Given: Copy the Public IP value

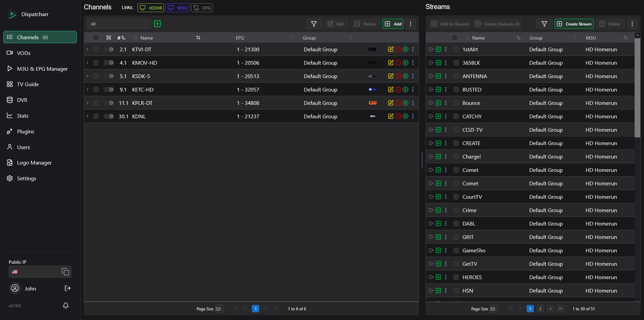Looking at the screenshot, I should pyautogui.click(x=65, y=272).
